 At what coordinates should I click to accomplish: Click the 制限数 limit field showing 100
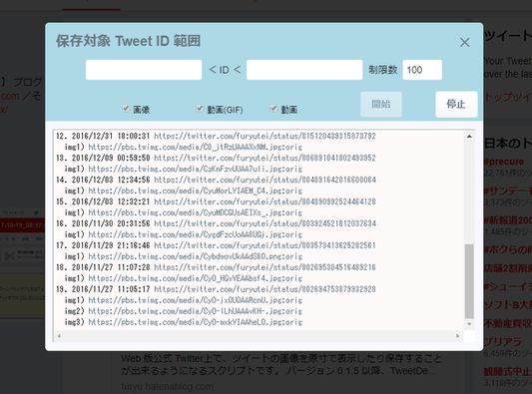[x=422, y=70]
